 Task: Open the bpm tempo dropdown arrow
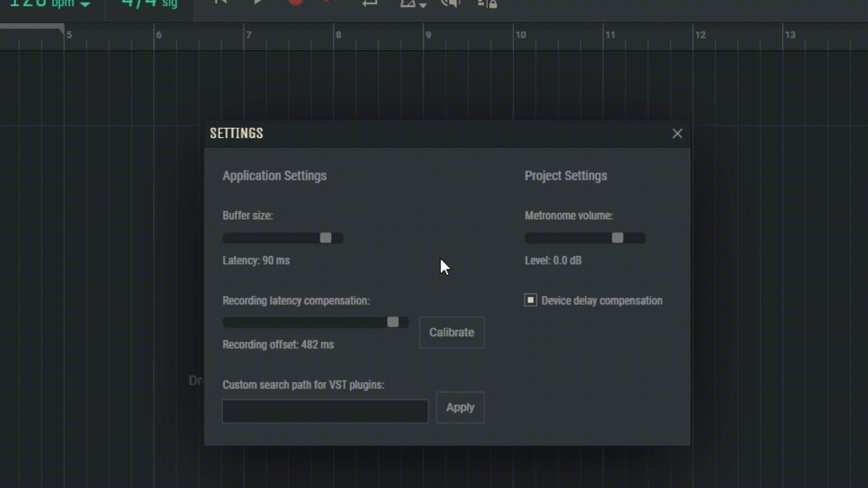pyautogui.click(x=85, y=5)
